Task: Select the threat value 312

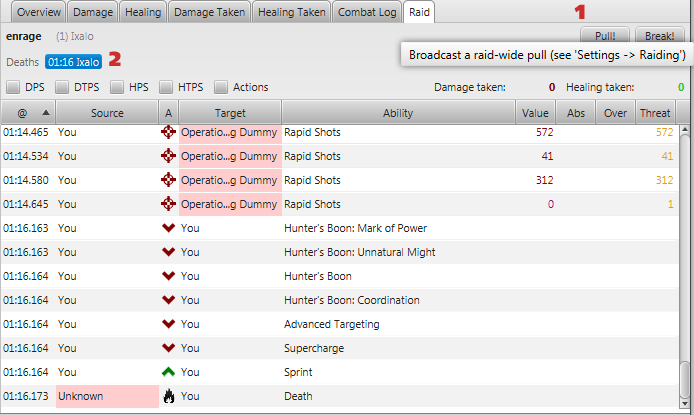Action: click(x=664, y=180)
